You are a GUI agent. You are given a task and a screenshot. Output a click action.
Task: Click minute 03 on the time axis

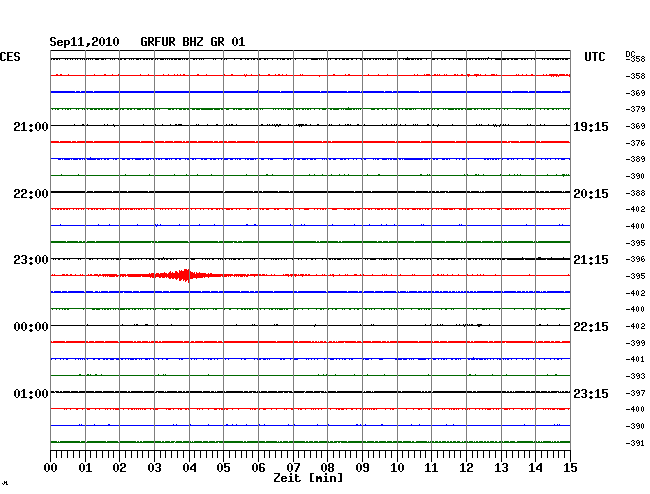(154, 468)
